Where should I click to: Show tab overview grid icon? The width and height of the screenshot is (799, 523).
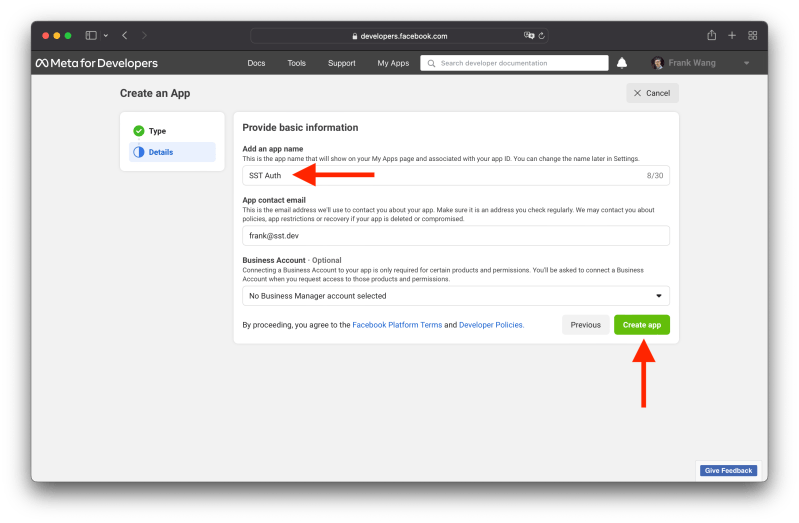(x=753, y=35)
